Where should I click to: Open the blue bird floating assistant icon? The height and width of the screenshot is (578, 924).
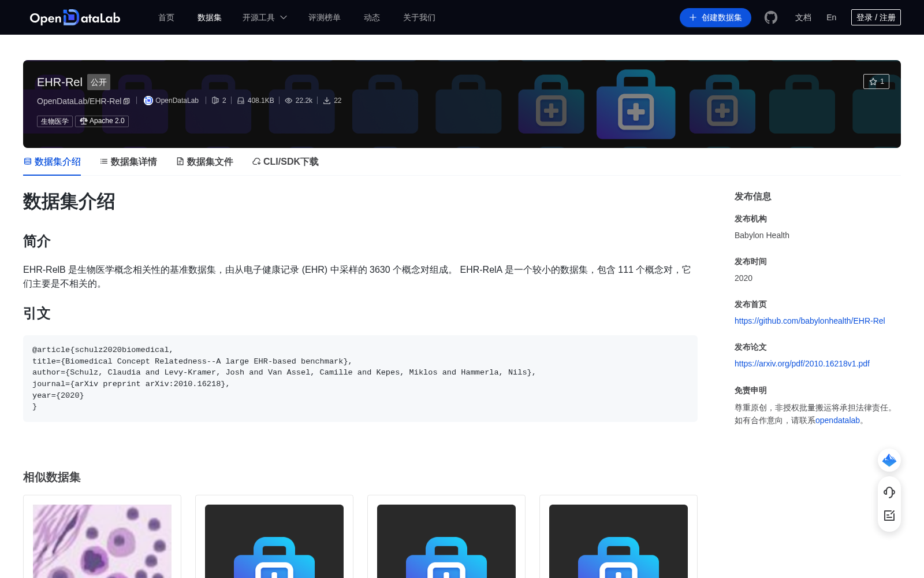pyautogui.click(x=889, y=460)
